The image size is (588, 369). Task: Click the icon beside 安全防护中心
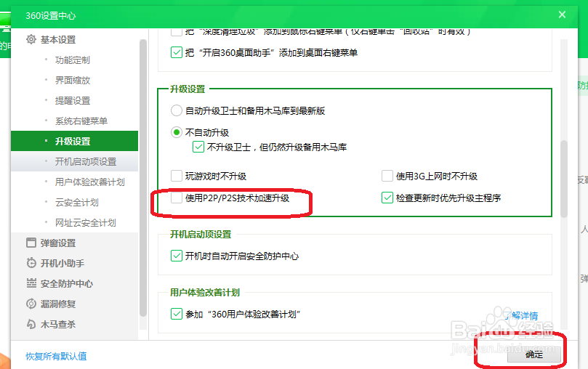point(31,283)
